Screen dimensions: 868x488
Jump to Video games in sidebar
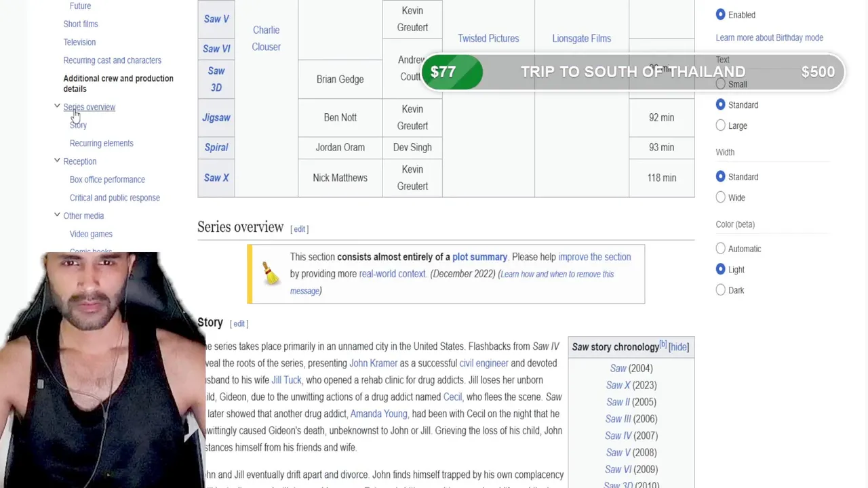click(x=91, y=234)
